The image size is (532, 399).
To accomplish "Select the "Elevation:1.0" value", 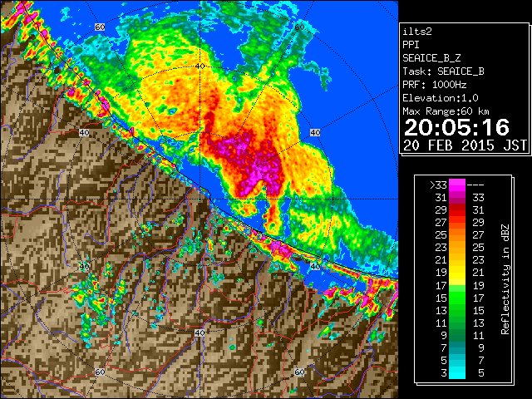I will (441, 98).
